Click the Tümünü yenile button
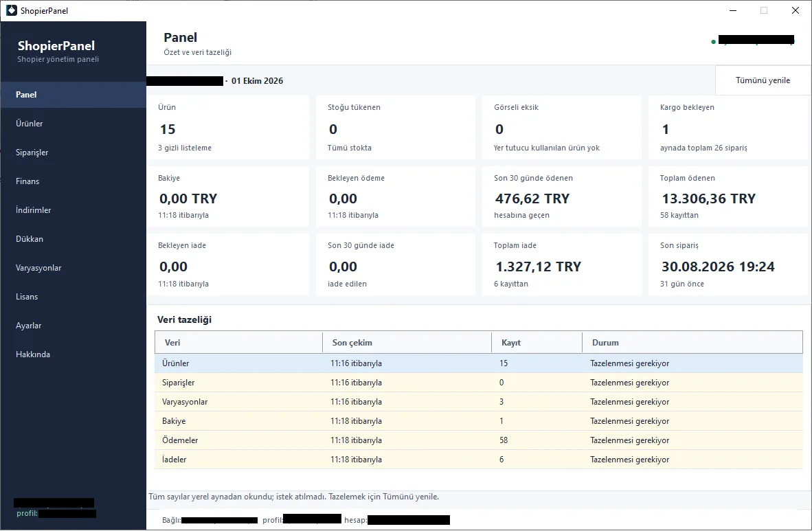The image size is (812, 531). pyautogui.click(x=763, y=80)
